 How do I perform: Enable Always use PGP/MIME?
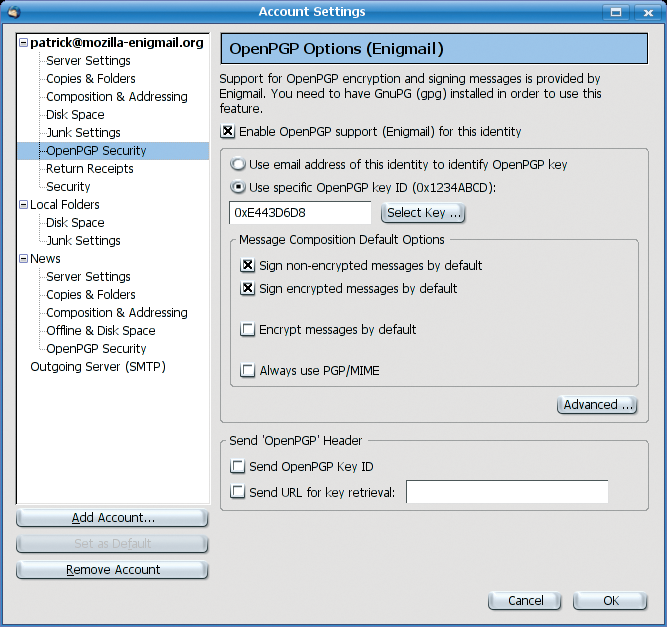(248, 370)
